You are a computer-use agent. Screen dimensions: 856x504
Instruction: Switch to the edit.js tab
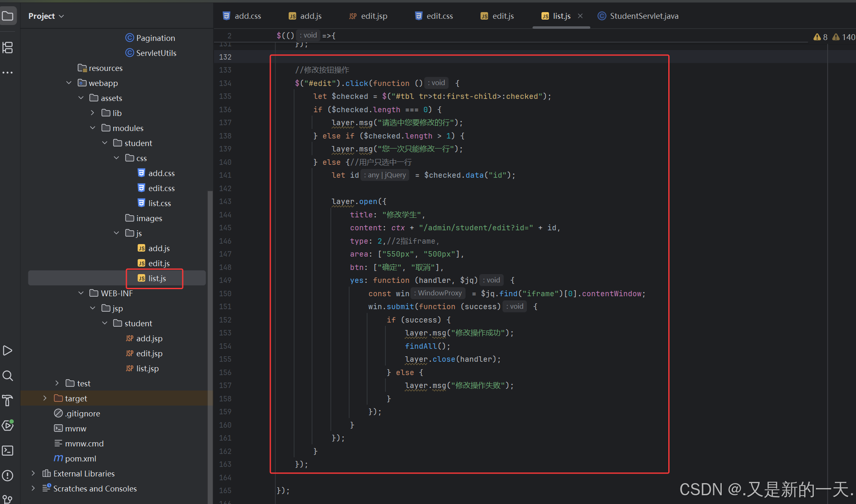[x=497, y=16]
